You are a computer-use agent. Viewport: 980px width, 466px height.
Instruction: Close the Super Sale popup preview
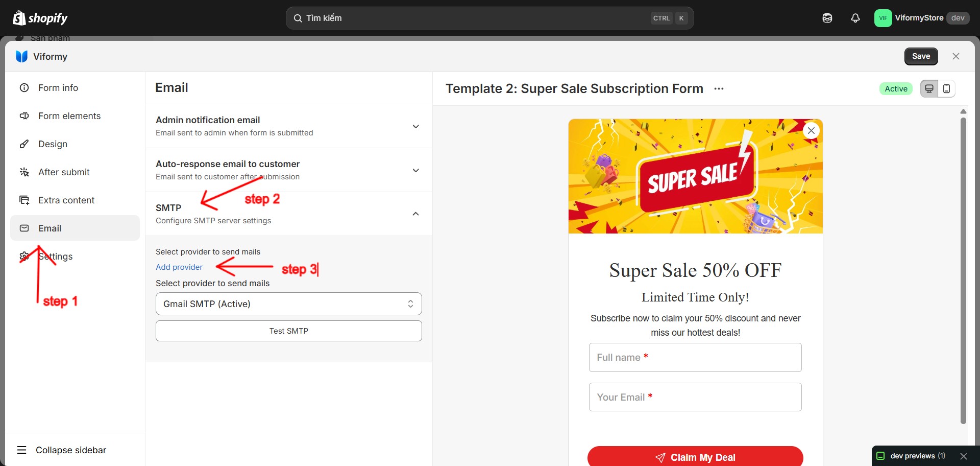coord(811,130)
